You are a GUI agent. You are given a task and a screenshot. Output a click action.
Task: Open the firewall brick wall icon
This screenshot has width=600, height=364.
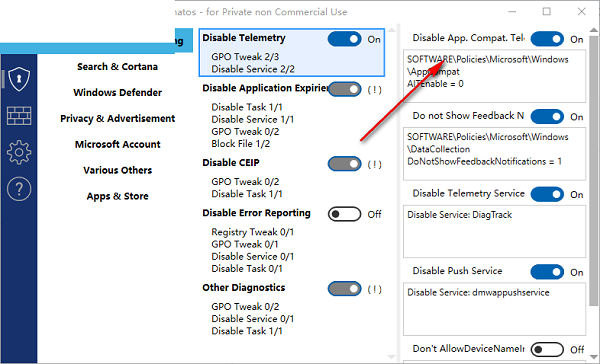pyautogui.click(x=19, y=116)
